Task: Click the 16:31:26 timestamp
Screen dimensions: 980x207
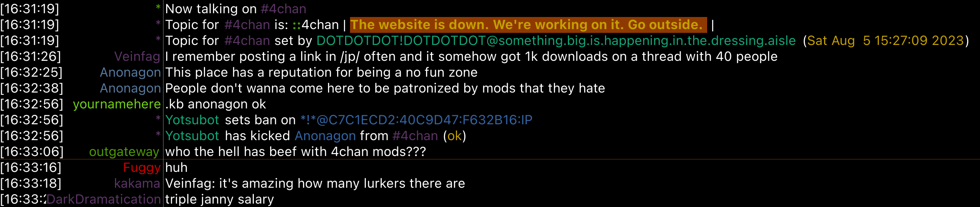Action: click(x=30, y=57)
